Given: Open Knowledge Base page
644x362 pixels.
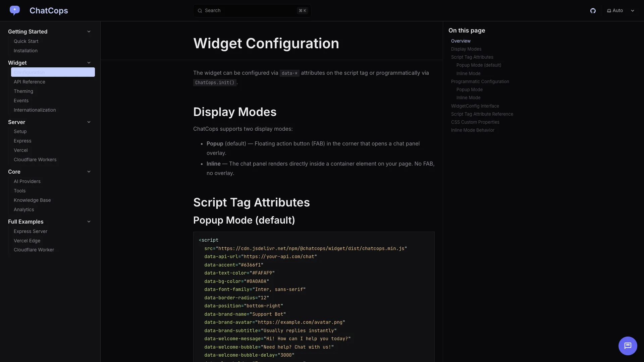Looking at the screenshot, I should 32,200.
